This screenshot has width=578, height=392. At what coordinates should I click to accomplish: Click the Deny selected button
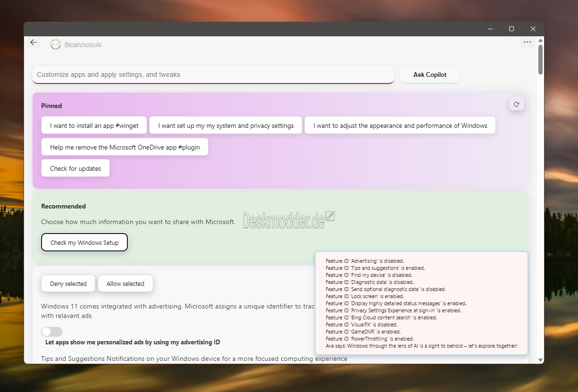point(68,284)
